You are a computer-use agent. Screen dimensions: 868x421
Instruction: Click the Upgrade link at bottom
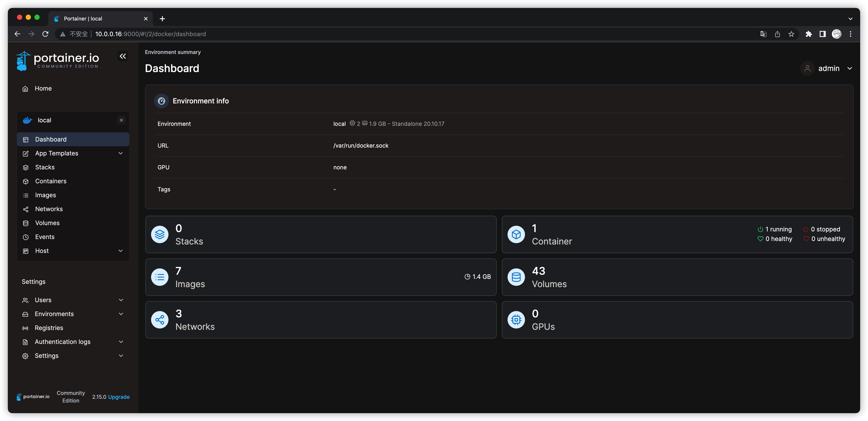tap(118, 397)
